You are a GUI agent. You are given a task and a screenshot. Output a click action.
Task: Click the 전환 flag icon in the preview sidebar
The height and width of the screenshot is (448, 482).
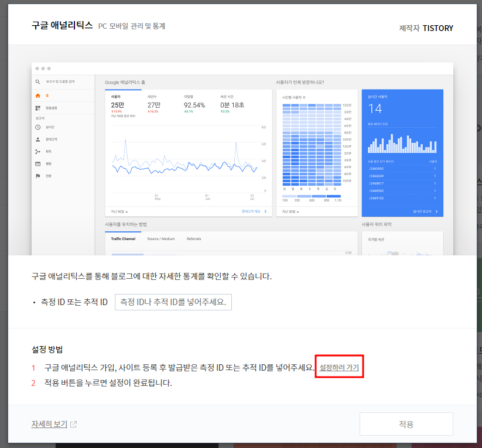click(38, 176)
